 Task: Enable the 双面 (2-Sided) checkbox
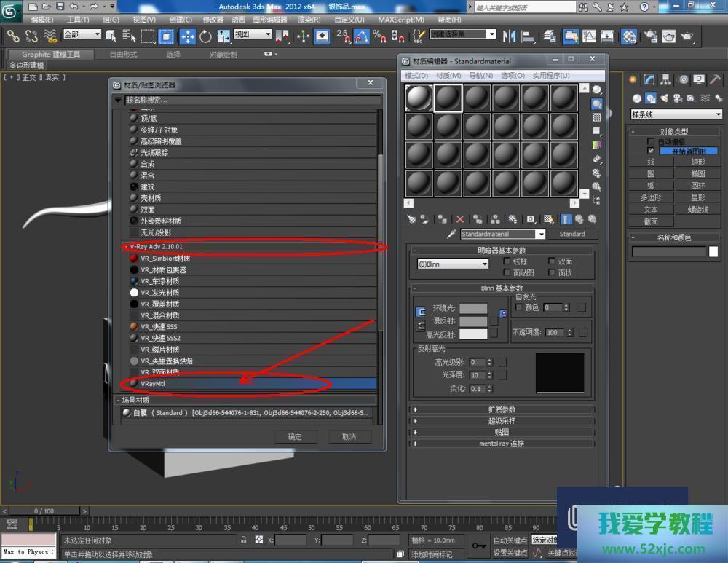pos(552,261)
